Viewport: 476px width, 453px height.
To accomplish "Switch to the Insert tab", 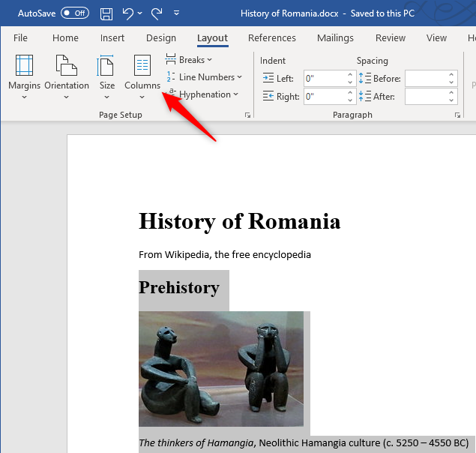I will [x=112, y=38].
